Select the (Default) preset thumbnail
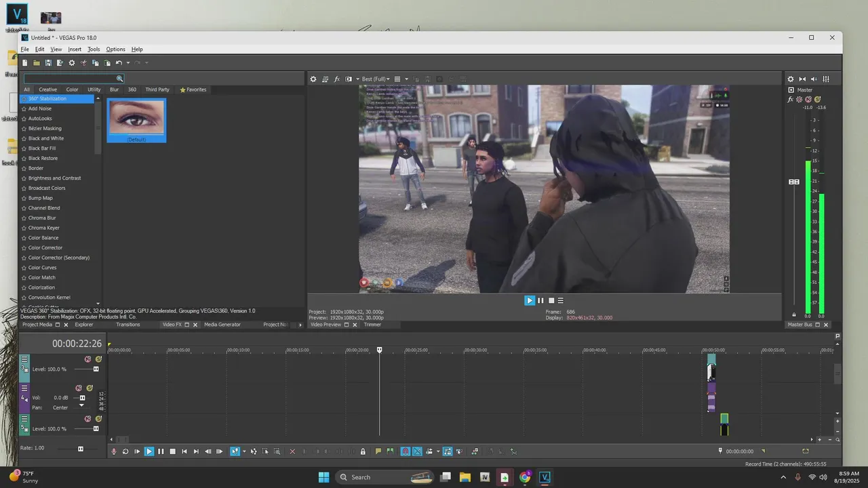Viewport: 868px width, 488px height. point(136,120)
